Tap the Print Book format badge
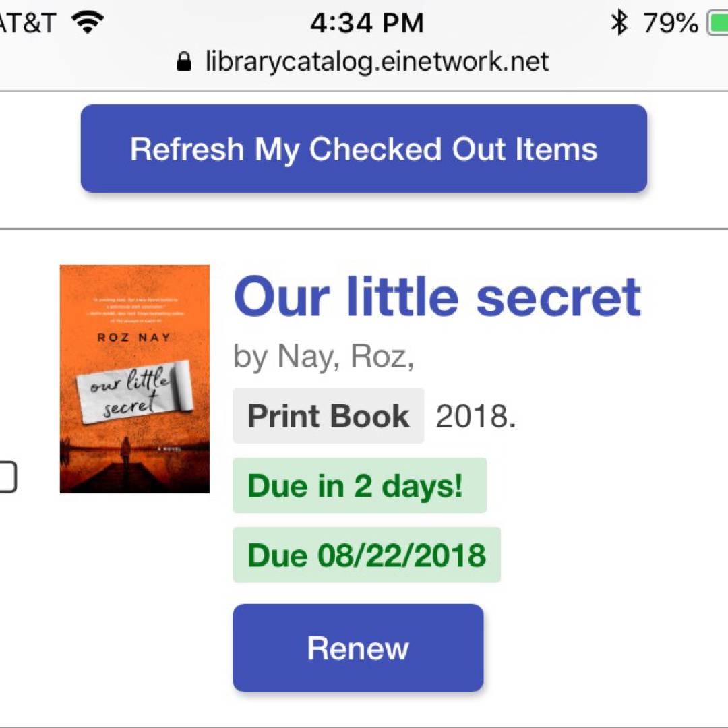 point(328,416)
